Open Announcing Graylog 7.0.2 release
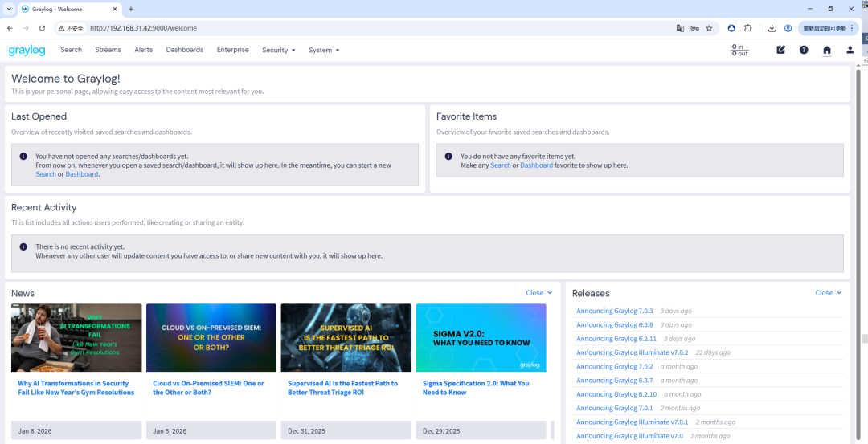Screen dimensions: 868x444 pyautogui.click(x=615, y=367)
